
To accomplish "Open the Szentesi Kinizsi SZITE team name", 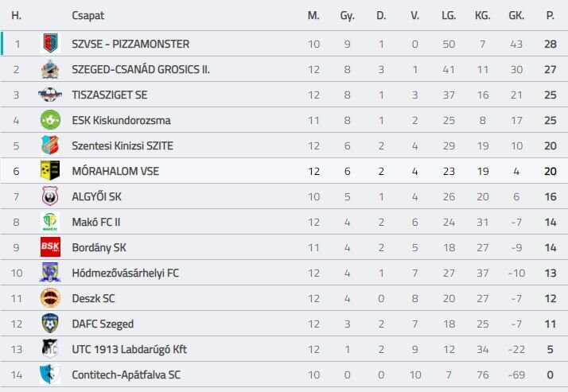I will click(x=123, y=146).
